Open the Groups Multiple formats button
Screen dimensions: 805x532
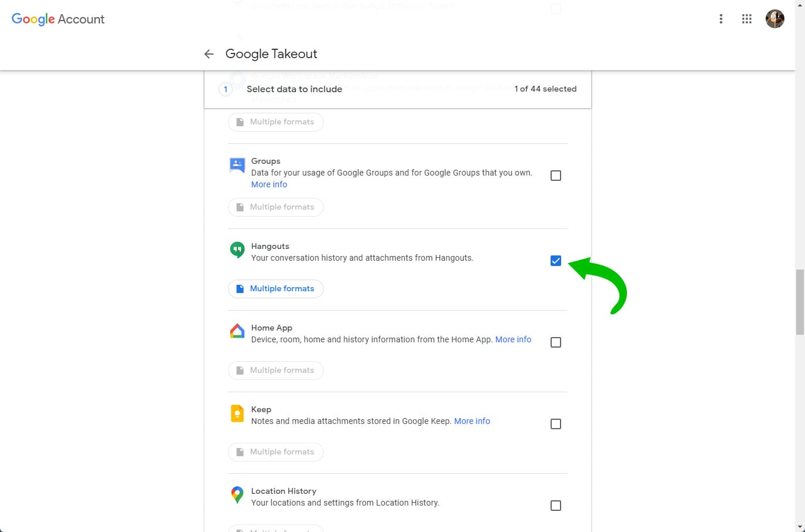276,207
